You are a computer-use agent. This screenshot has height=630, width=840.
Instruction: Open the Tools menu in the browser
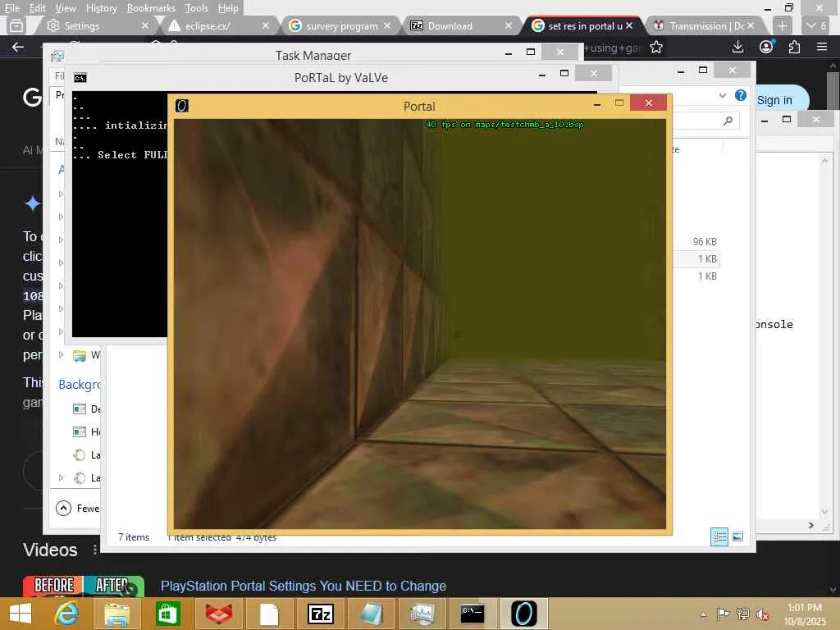(196, 8)
